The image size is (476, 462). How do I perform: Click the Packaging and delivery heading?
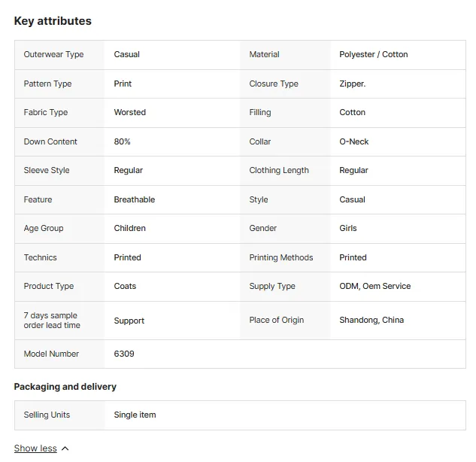tap(65, 386)
